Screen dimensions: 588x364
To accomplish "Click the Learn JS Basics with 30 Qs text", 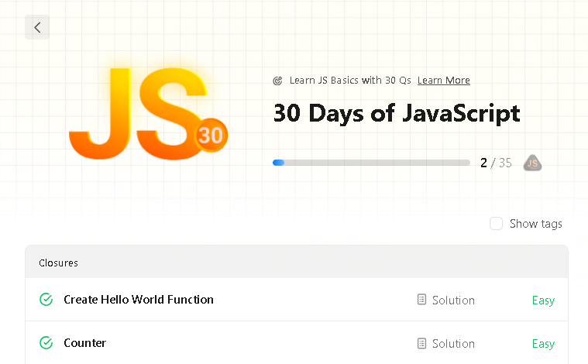I will [350, 81].
